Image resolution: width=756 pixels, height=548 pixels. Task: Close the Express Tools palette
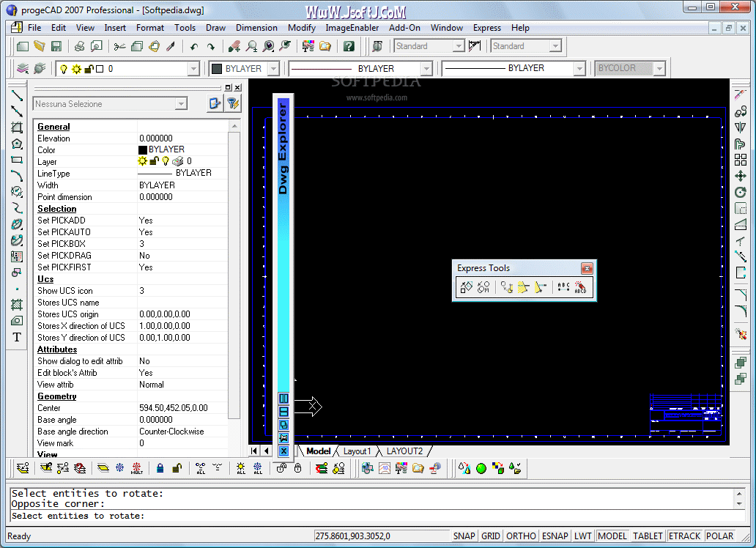[x=587, y=268]
